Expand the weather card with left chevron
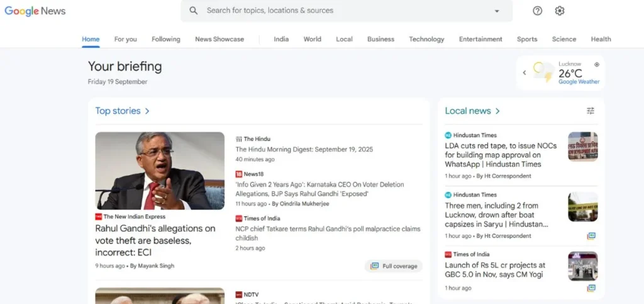644x304 pixels. pos(525,73)
